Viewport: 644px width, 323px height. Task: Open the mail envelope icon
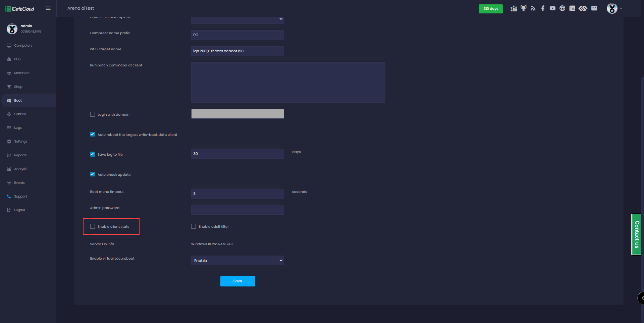click(594, 8)
